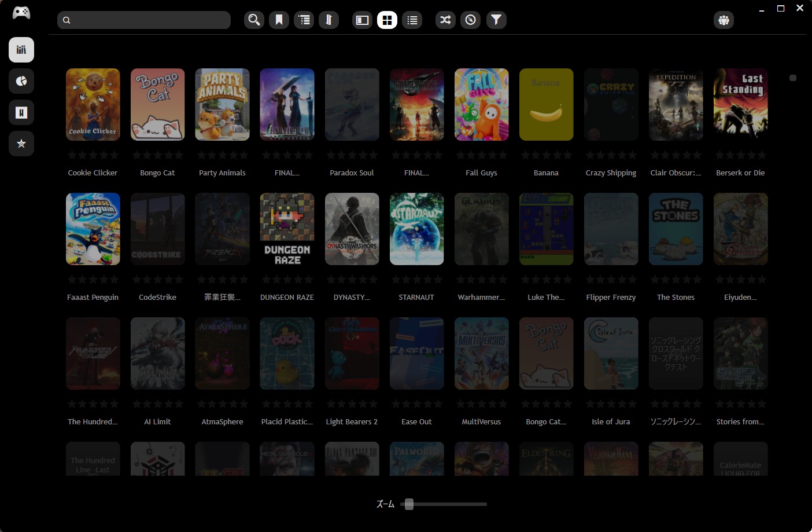This screenshot has width=812, height=532.
Task: Select the Placid Plastic Duck cover
Action: tap(287, 354)
